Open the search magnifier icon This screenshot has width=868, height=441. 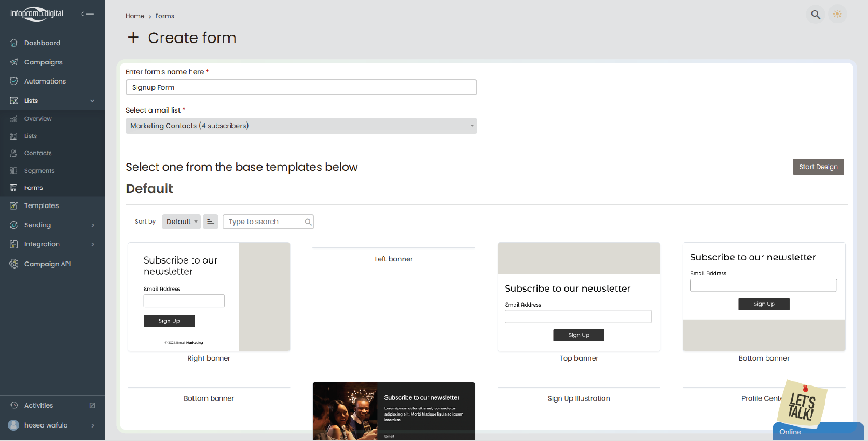pos(816,15)
